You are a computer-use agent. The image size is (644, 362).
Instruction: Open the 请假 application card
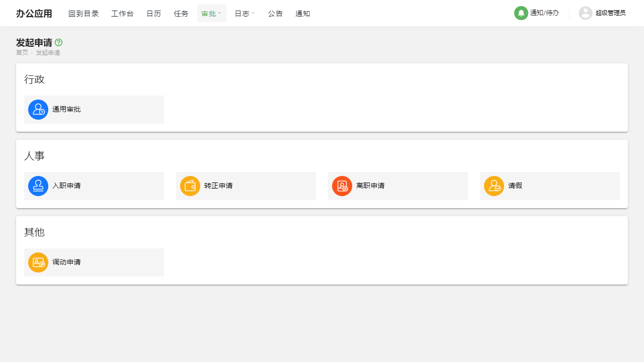tap(549, 186)
